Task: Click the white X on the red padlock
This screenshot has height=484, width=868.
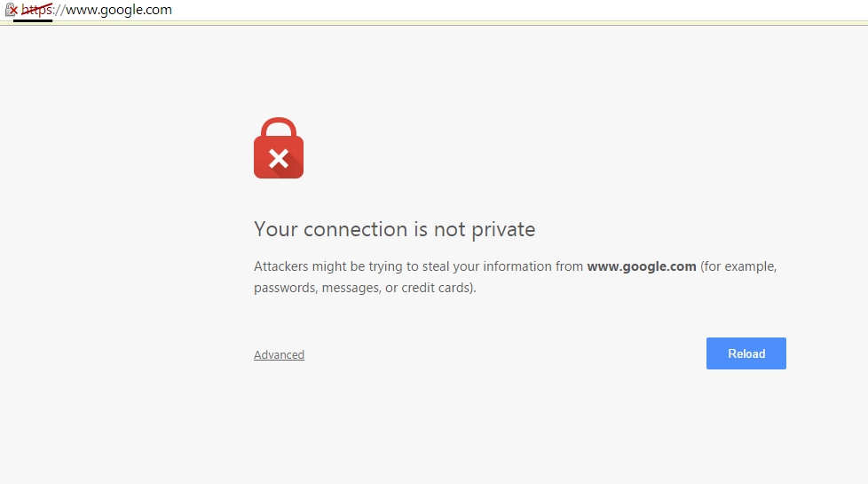Action: point(279,159)
